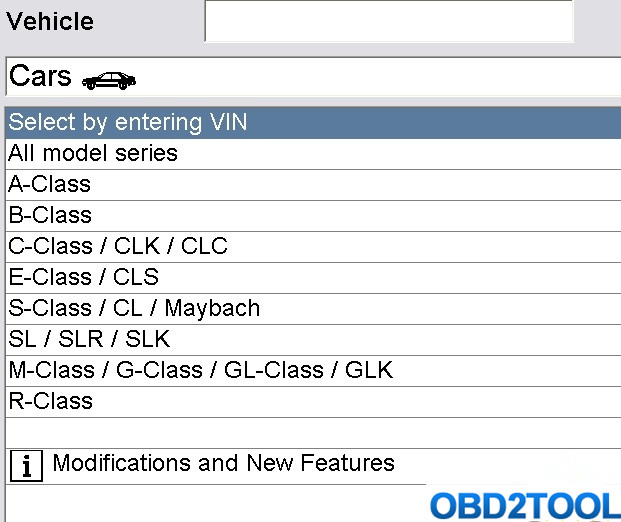
Task: Click the info icon beside Modifications
Action: pyautogui.click(x=26, y=465)
